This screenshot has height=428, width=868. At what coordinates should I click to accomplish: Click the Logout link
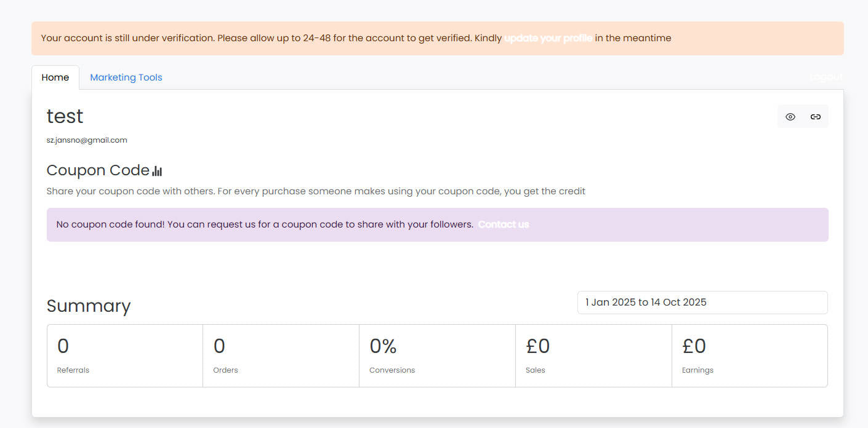pyautogui.click(x=826, y=77)
